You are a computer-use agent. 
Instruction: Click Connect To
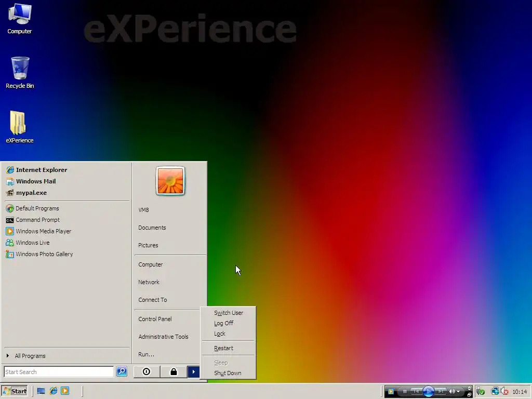coord(153,300)
